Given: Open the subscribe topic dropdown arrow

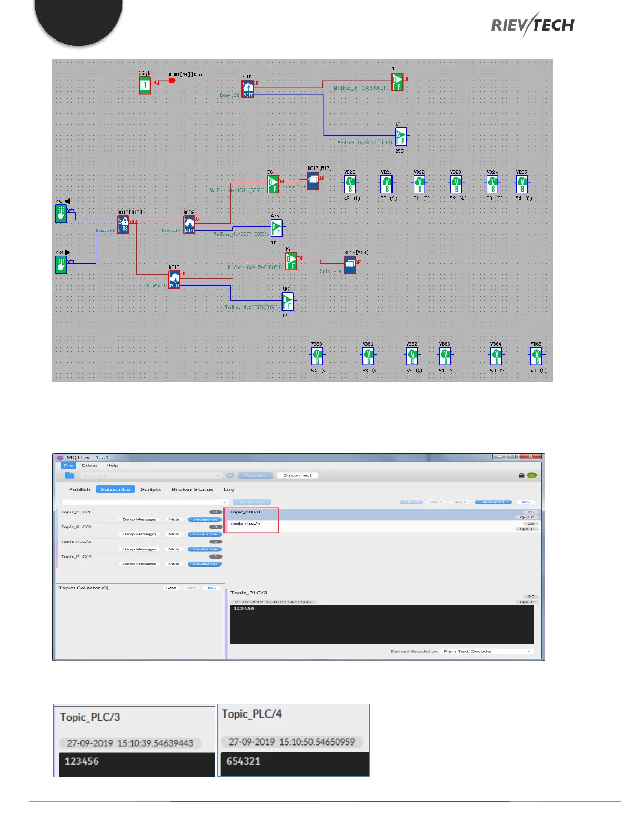Looking at the screenshot, I should 224,502.
